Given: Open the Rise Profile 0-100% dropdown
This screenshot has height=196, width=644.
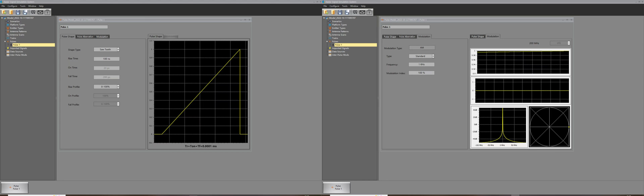Looking at the screenshot, I should [118, 86].
